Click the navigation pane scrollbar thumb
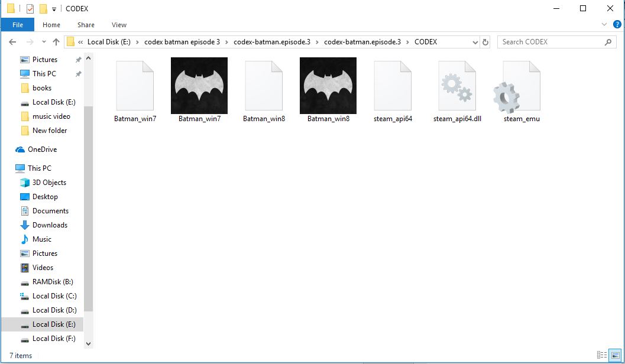This screenshot has width=625, height=364. coord(89,209)
